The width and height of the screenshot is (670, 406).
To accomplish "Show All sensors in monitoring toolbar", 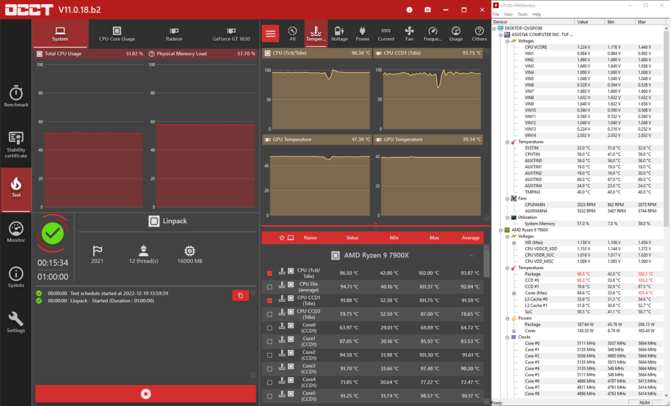I will [292, 34].
